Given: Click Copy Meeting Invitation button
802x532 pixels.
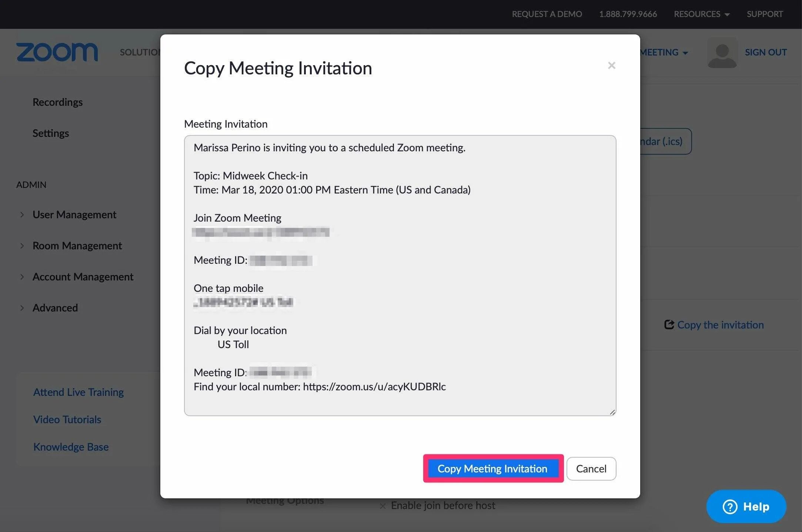Looking at the screenshot, I should coord(492,468).
